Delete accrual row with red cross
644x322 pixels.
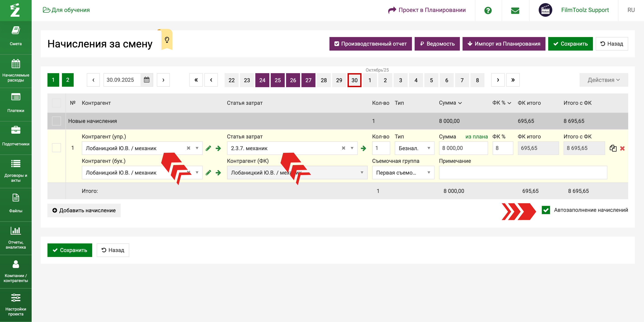(x=622, y=148)
